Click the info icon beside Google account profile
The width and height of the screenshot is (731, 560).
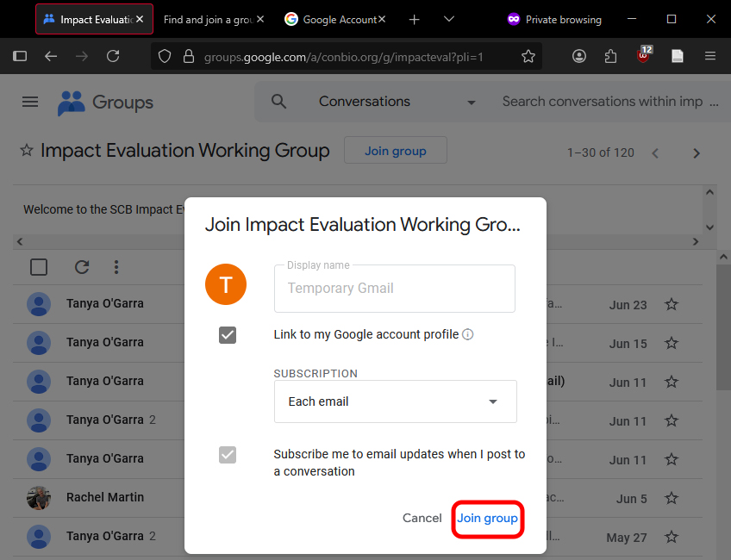coord(468,334)
